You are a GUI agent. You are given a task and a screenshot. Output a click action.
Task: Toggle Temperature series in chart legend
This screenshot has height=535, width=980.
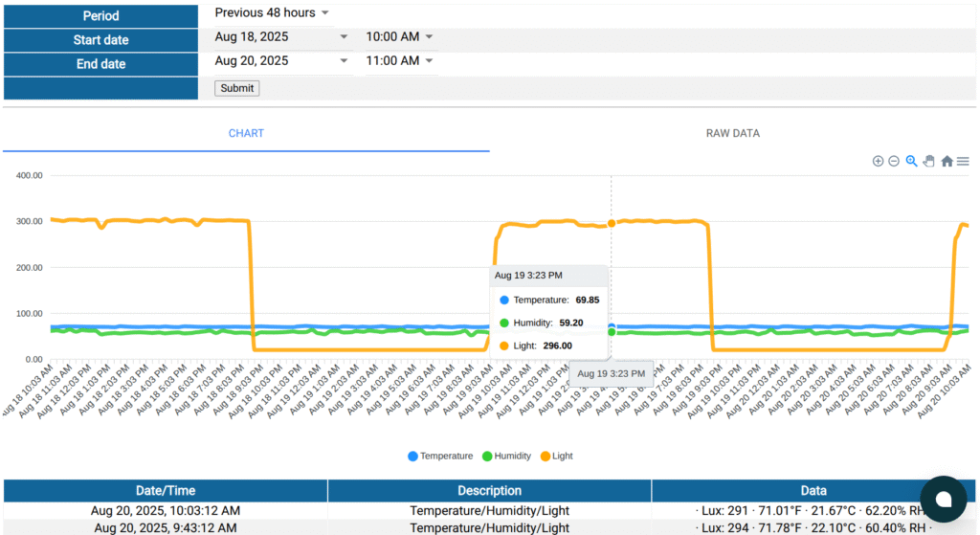440,457
